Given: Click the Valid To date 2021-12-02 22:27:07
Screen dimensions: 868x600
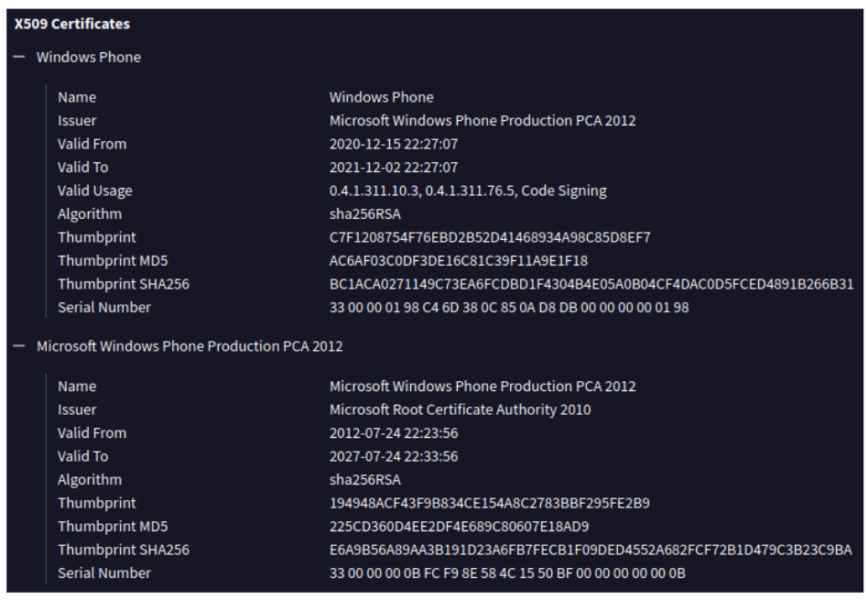Looking at the screenshot, I should tap(394, 168).
